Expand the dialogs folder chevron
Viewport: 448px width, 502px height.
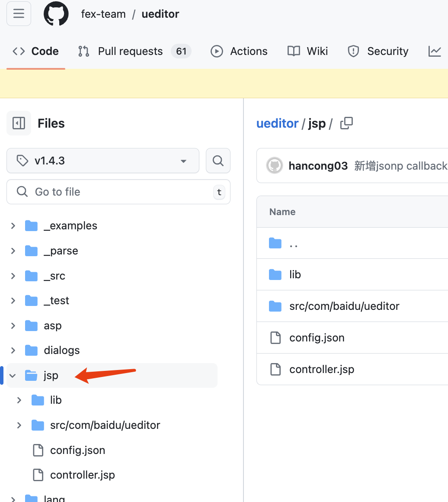click(13, 351)
